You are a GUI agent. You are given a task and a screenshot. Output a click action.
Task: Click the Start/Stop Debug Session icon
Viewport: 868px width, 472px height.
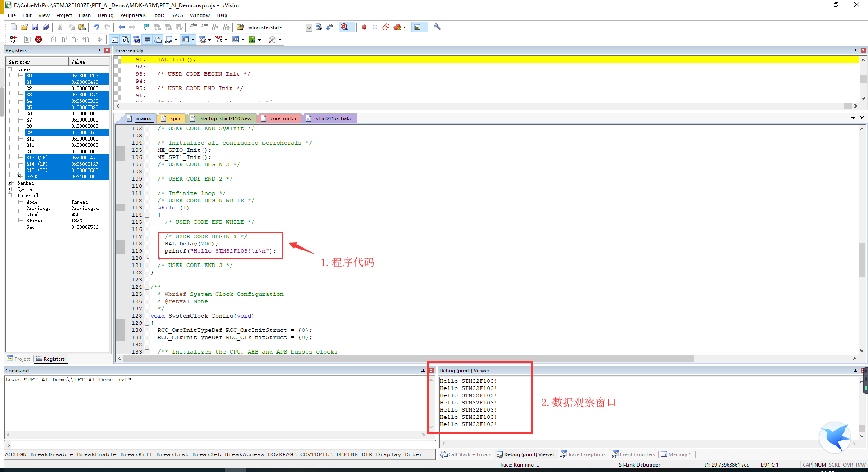click(344, 27)
